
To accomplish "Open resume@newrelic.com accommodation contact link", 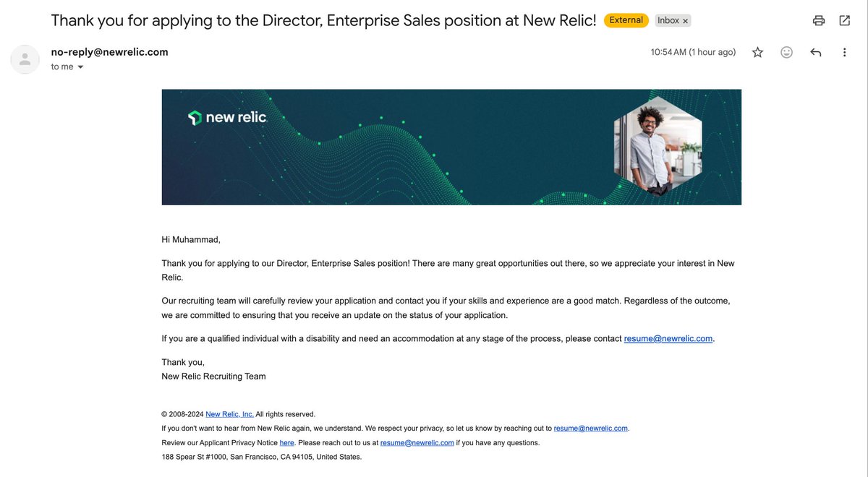I will pos(668,338).
